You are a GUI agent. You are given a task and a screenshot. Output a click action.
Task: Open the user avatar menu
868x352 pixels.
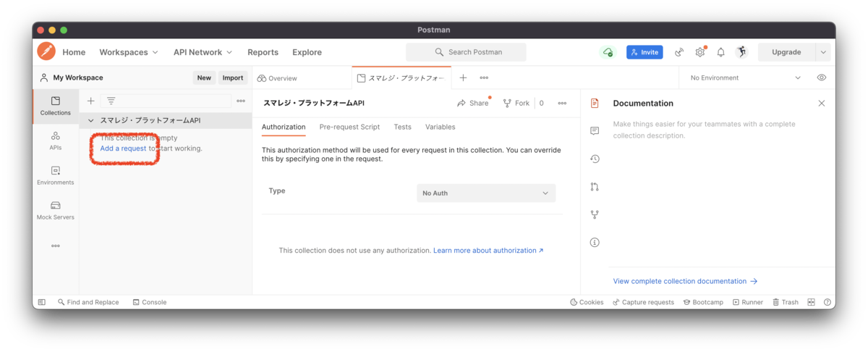(741, 52)
